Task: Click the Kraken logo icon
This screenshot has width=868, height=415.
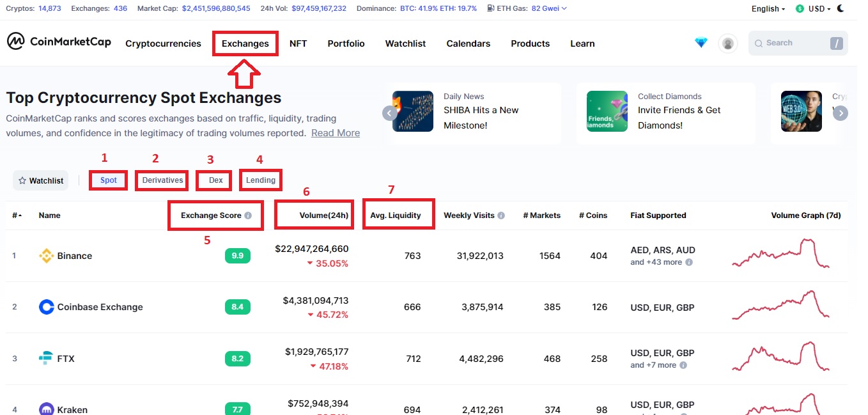Action: click(46, 409)
